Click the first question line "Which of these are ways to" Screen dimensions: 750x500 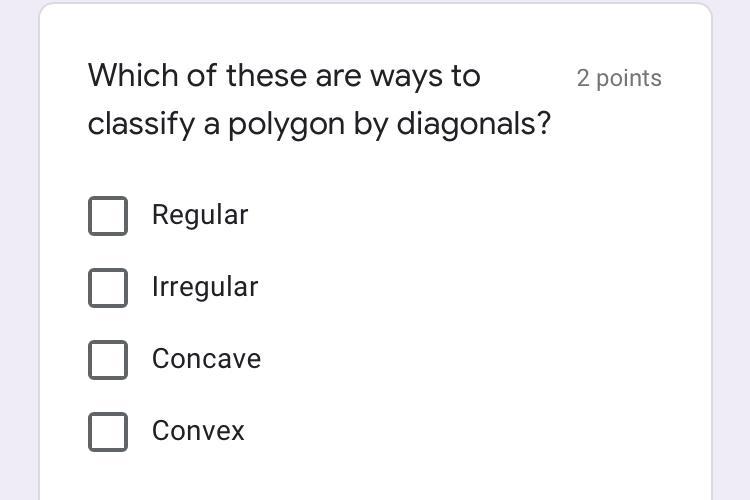pyautogui.click(x=284, y=76)
